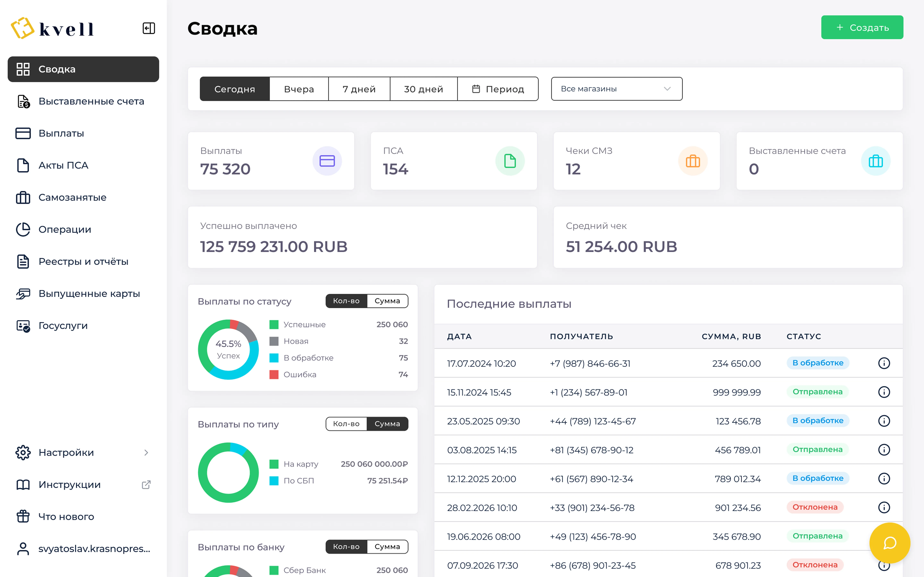Open the Период date picker
Screen dimensions: 924x577
(498, 89)
